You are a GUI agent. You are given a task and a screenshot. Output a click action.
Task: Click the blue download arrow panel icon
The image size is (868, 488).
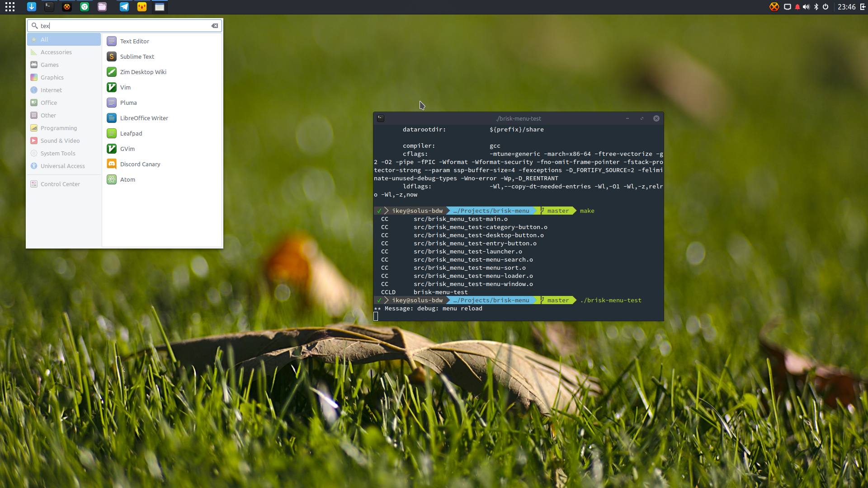point(32,7)
